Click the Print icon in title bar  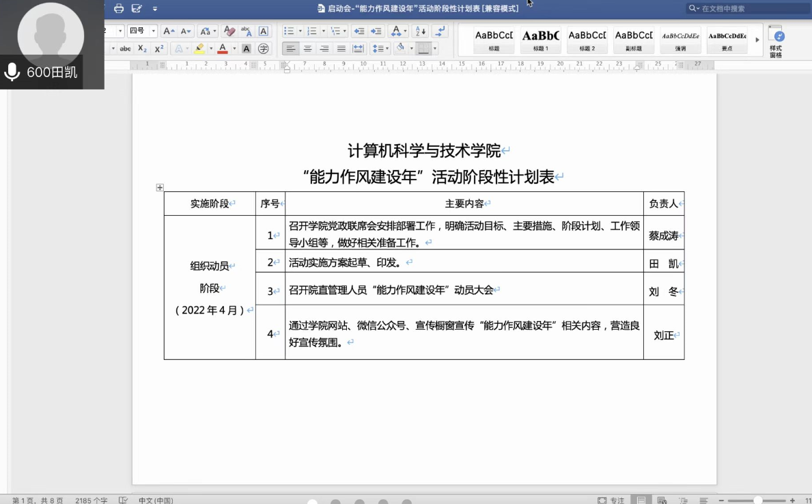[119, 8]
